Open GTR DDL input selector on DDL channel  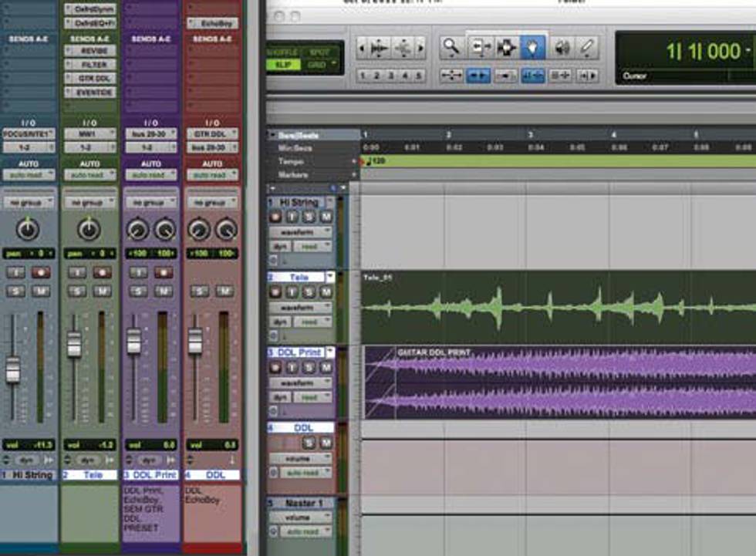click(212, 133)
